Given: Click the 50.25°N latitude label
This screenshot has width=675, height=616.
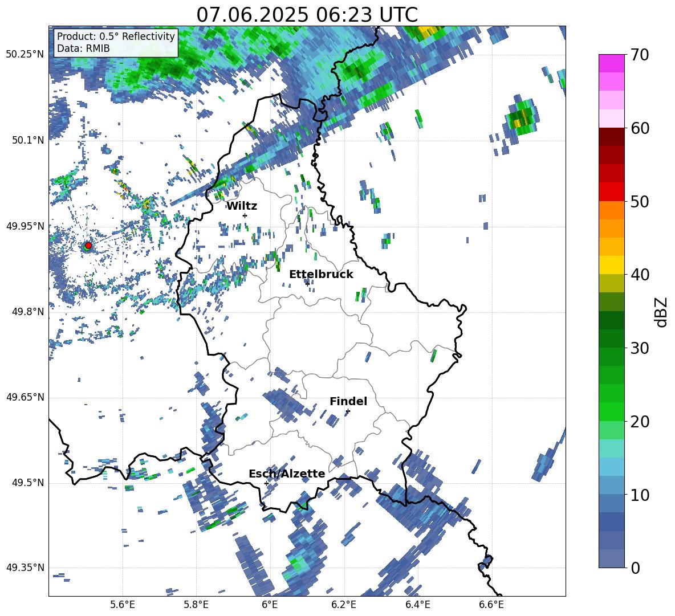Looking at the screenshot, I should (x=25, y=55).
